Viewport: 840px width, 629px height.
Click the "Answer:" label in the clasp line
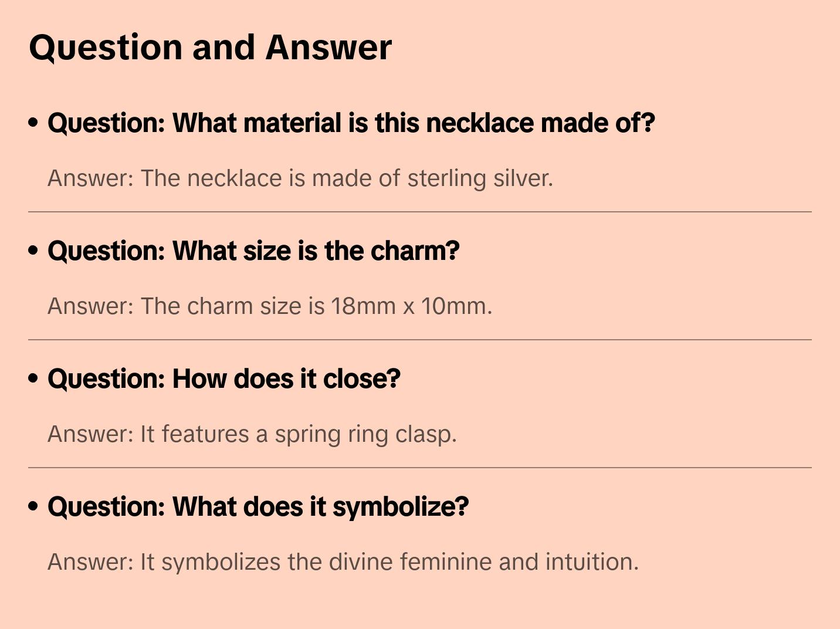pyautogui.click(x=91, y=434)
